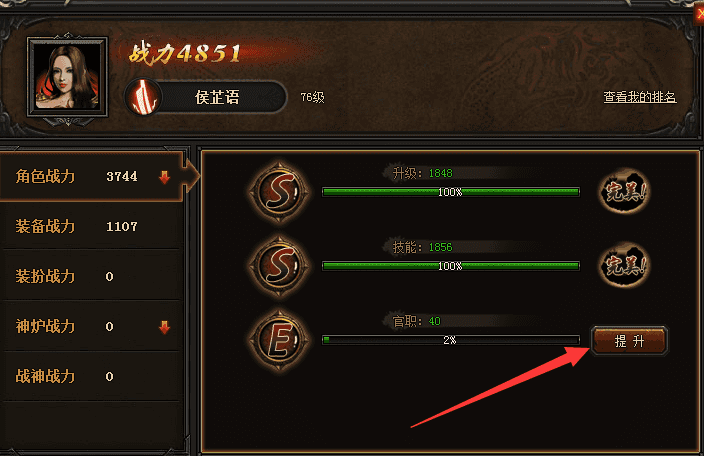Open the 战神战力 tab
Screen dimensions: 704x456
(x=92, y=376)
